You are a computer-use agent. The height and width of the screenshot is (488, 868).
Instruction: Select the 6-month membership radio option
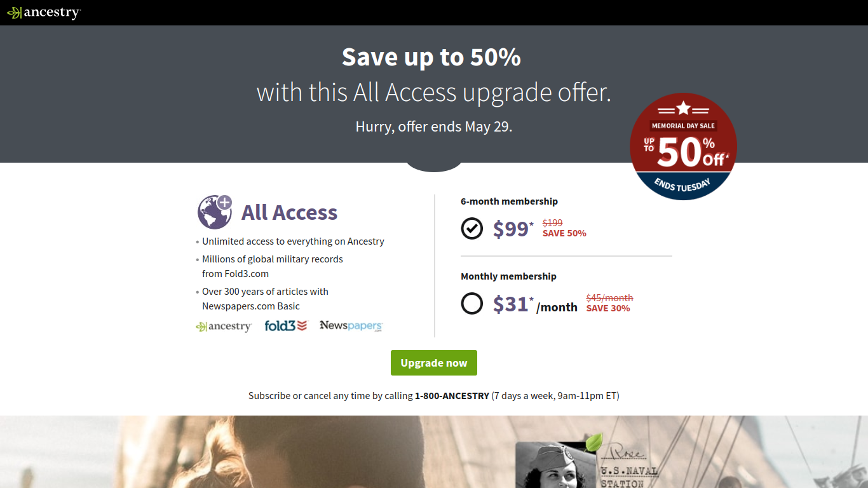(x=472, y=228)
